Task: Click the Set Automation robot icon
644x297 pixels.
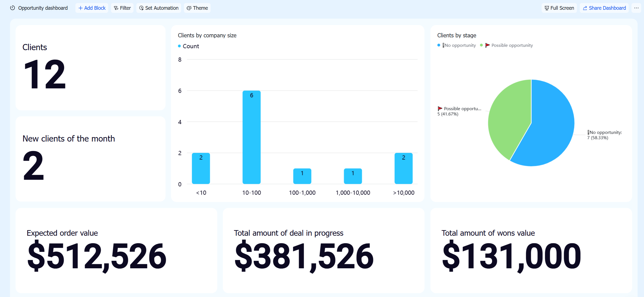Action: [141, 8]
